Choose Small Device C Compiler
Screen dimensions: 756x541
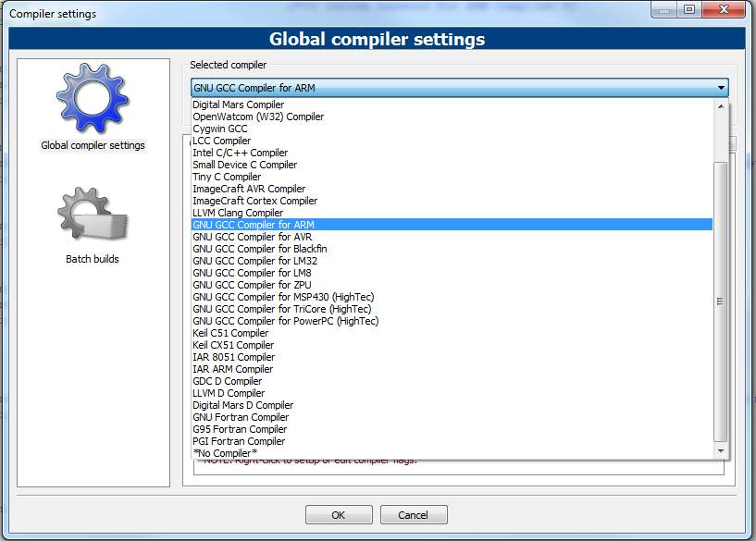(452, 165)
